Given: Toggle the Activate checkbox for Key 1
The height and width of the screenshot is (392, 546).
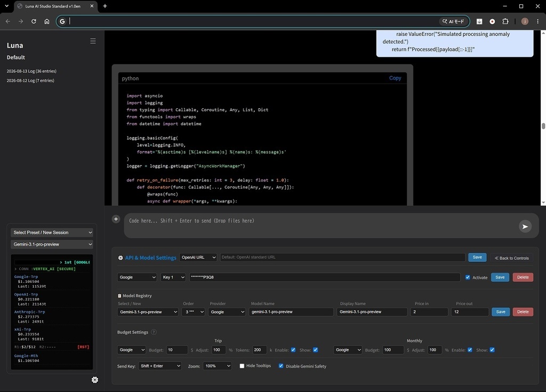Looking at the screenshot, I should tap(468, 277).
